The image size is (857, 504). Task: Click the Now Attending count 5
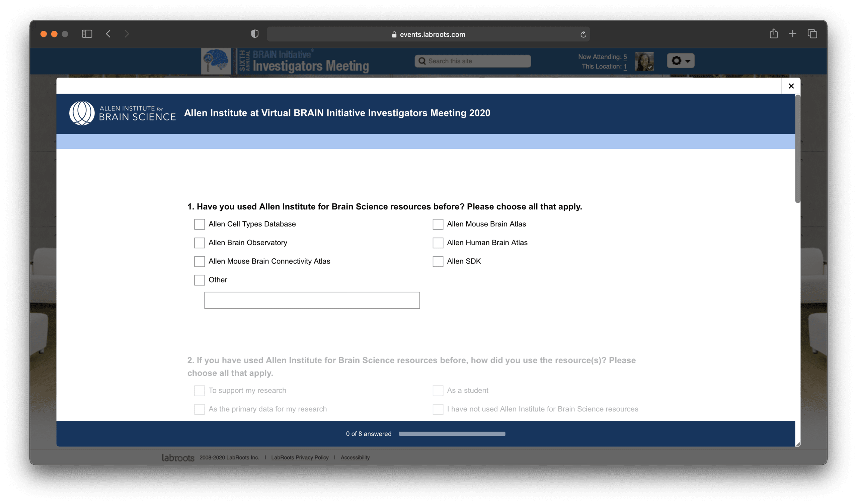tap(625, 57)
